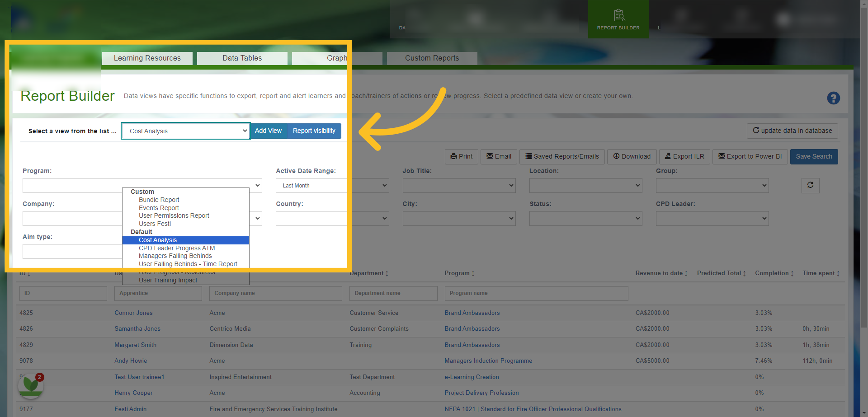Viewport: 868px width, 417px height.
Task: Click the refresh filters icon button
Action: coord(810,185)
